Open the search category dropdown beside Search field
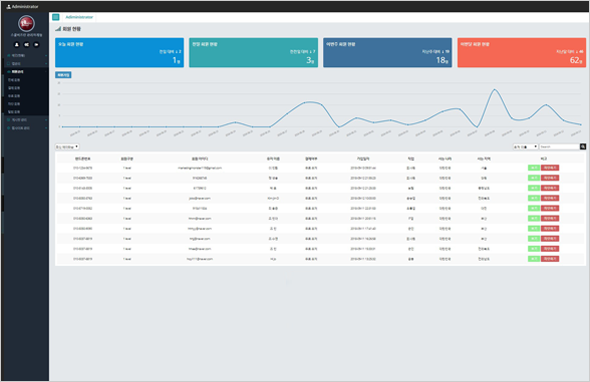The height and width of the screenshot is (382, 590). click(525, 146)
